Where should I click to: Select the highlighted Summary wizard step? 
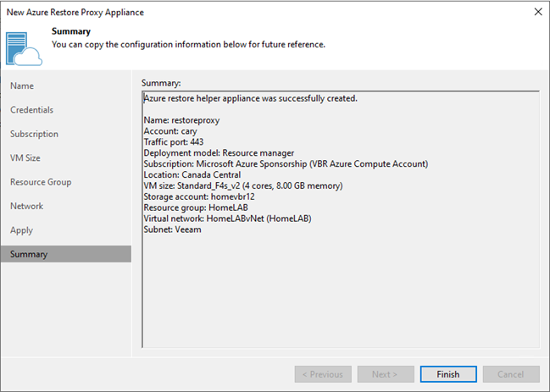66,254
